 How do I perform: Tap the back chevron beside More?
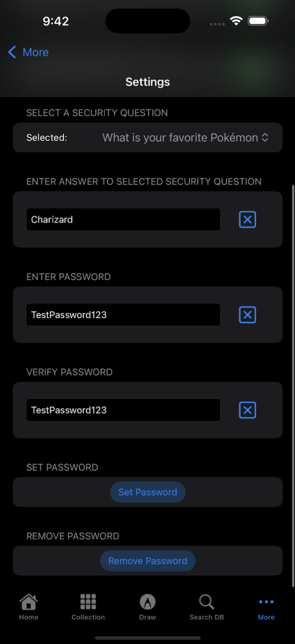coord(12,52)
